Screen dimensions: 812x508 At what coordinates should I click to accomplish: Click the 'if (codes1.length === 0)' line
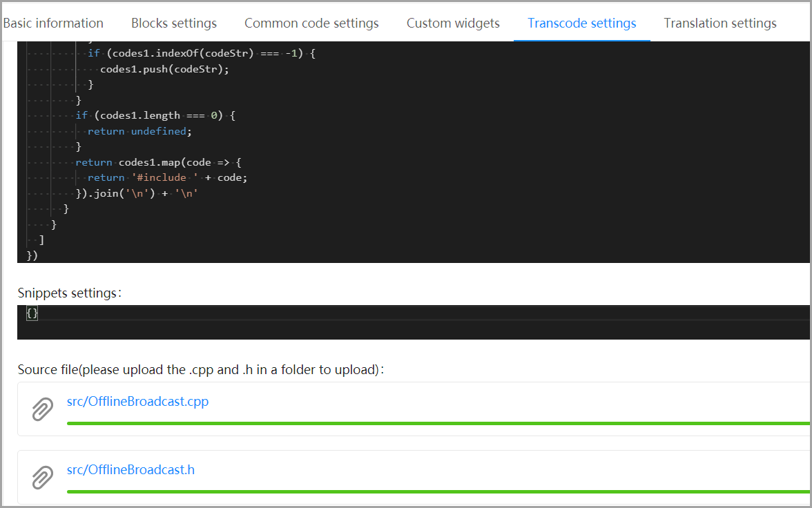[x=155, y=115]
